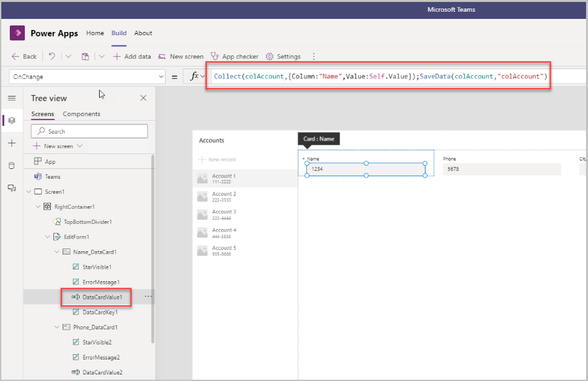
Task: Go Back using the back arrow
Action: tap(24, 56)
